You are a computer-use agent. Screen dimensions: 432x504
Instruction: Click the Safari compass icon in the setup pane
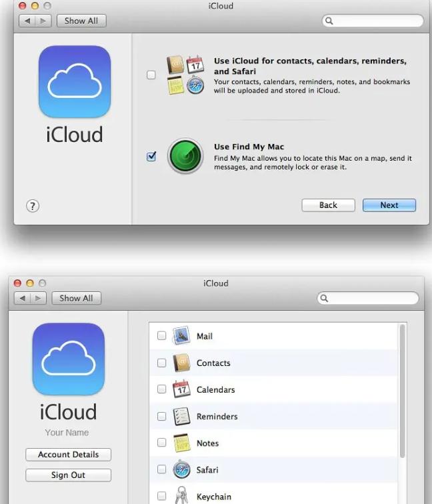[195, 85]
